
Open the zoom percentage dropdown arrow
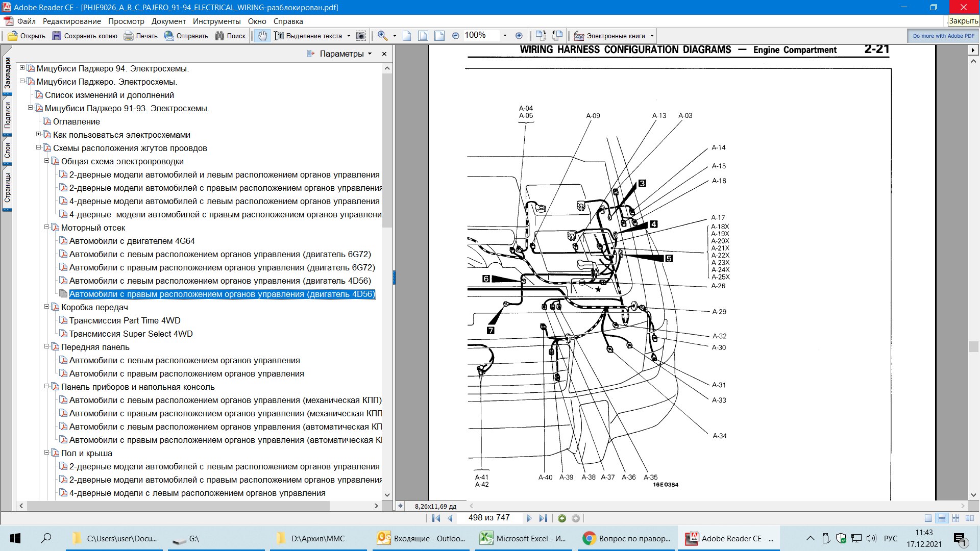505,36
